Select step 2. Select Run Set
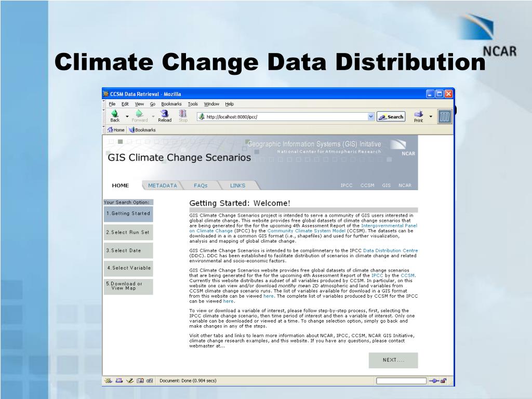Viewport: 532px width, 399px height. coord(128,232)
